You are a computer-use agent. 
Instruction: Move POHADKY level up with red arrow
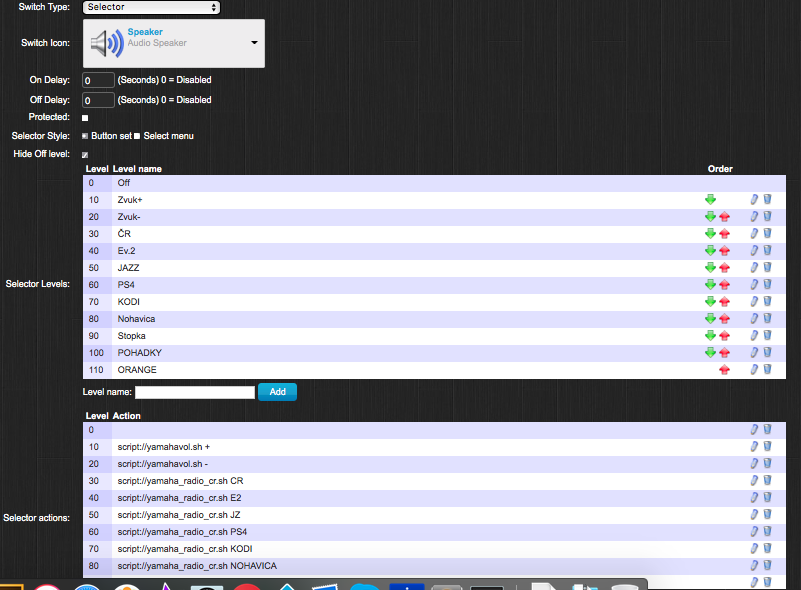click(x=724, y=353)
